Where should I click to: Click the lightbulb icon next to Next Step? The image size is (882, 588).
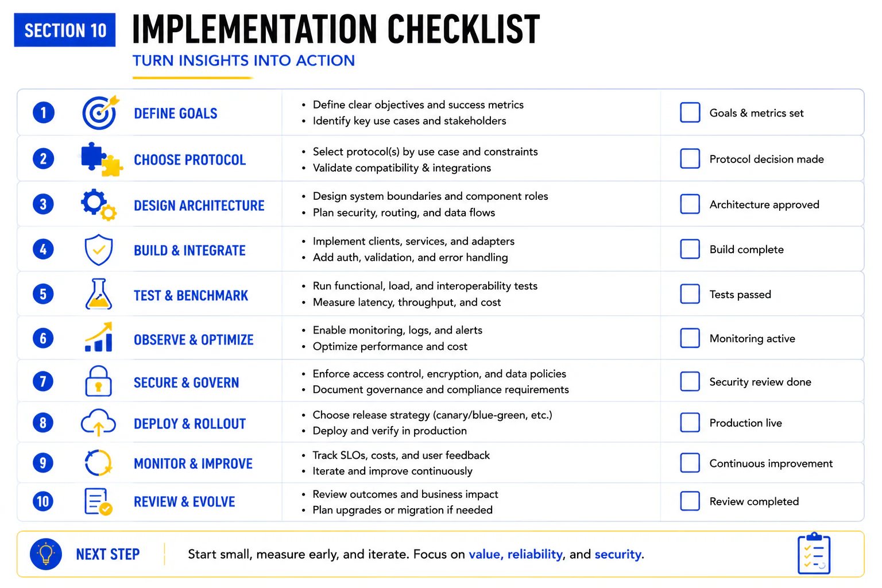[x=46, y=554]
